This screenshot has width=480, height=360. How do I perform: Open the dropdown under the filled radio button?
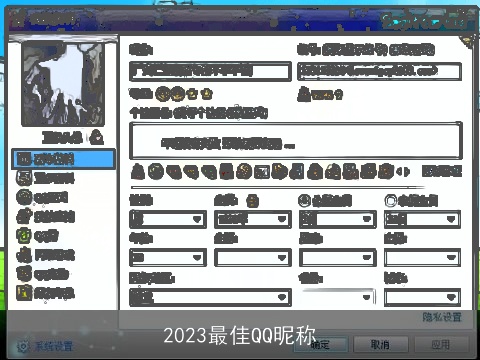pos(338,219)
